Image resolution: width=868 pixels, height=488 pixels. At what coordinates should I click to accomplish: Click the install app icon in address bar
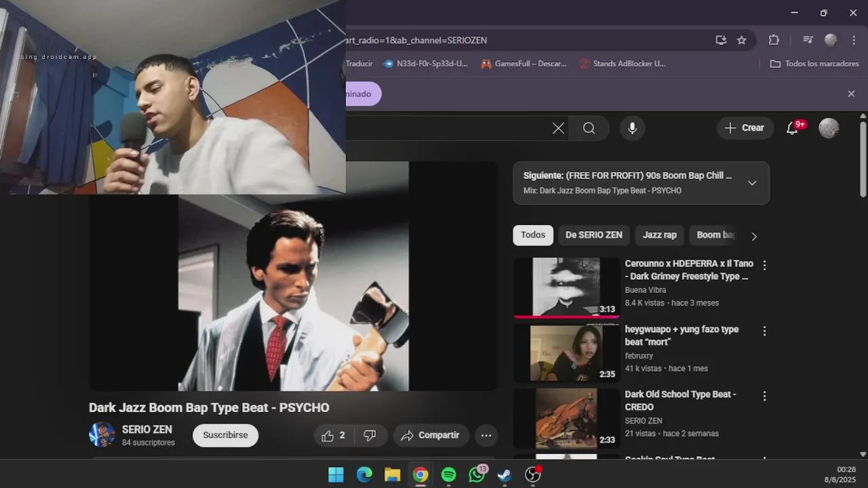[721, 40]
